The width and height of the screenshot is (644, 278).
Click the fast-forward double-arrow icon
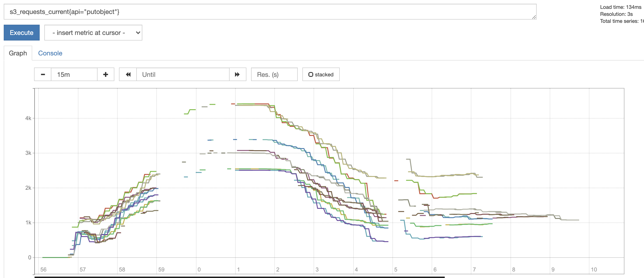tap(237, 74)
